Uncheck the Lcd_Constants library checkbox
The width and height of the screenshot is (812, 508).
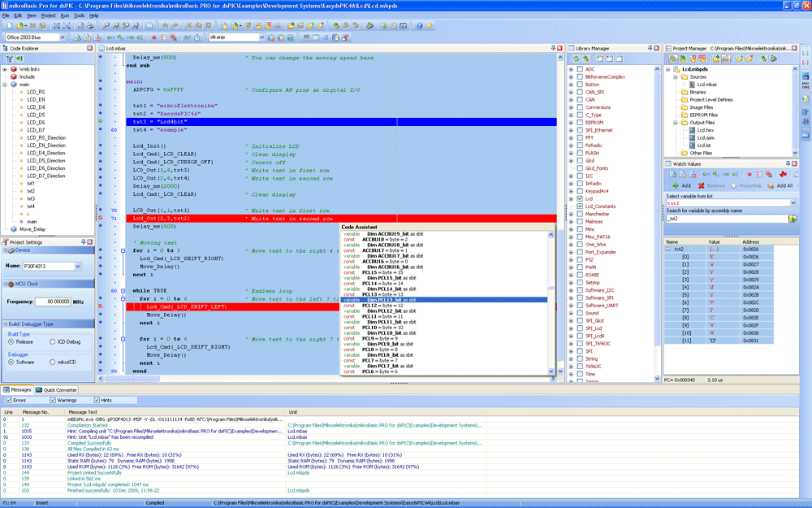[580, 206]
